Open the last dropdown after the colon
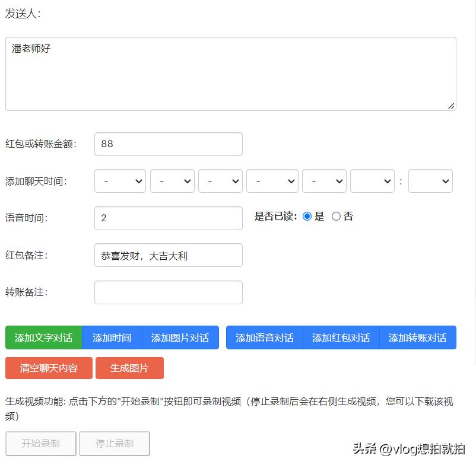The image size is (476, 465). [430, 181]
